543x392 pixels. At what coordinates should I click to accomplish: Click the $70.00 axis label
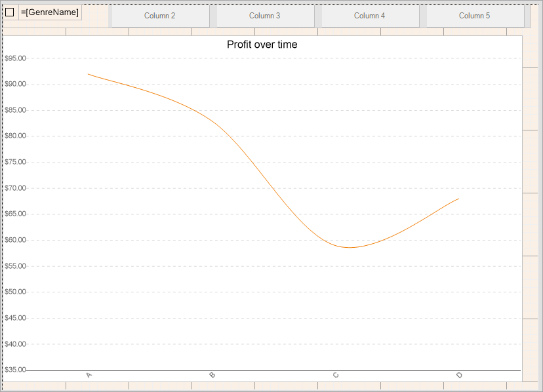click(15, 188)
